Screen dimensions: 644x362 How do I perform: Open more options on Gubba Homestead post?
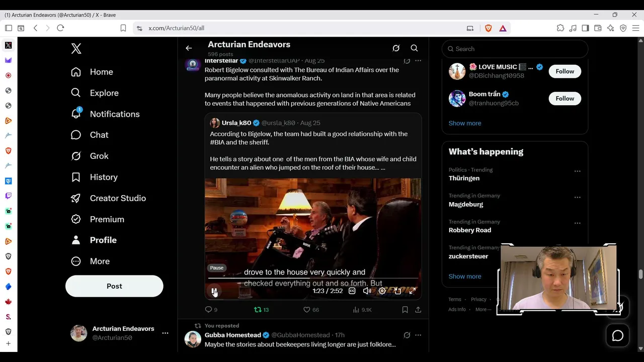tap(418, 335)
